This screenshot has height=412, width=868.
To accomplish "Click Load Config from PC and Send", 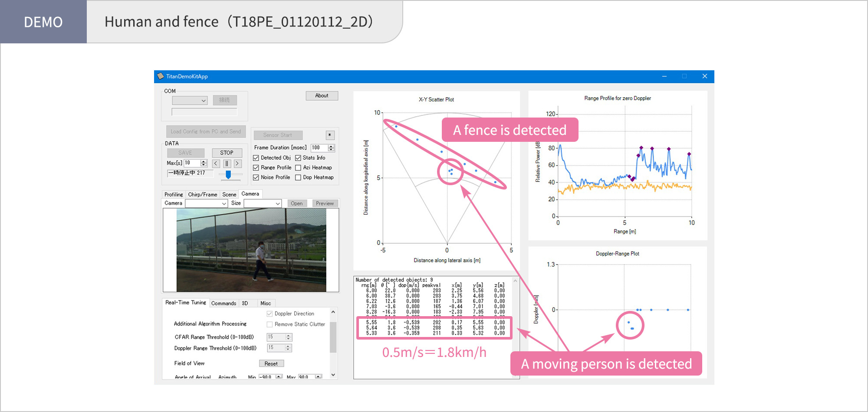I will coord(206,131).
